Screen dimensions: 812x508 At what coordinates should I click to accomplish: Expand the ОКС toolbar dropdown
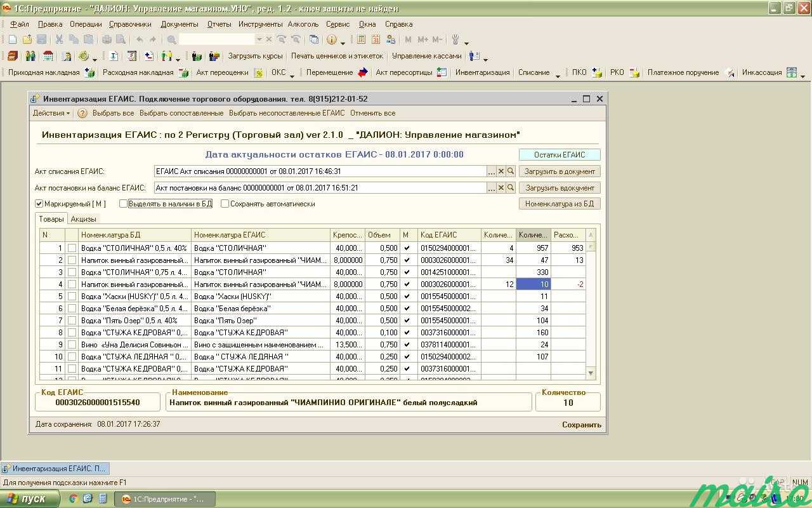coord(292,75)
